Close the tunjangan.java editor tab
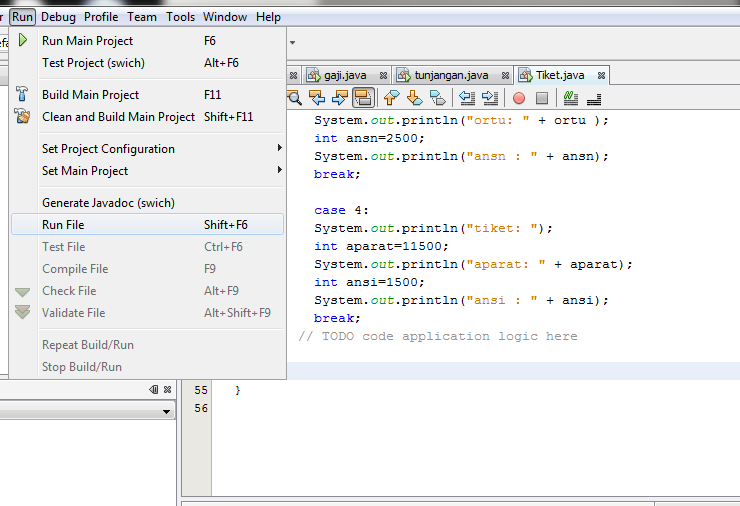Viewport: 740px width, 506px height. [x=505, y=76]
